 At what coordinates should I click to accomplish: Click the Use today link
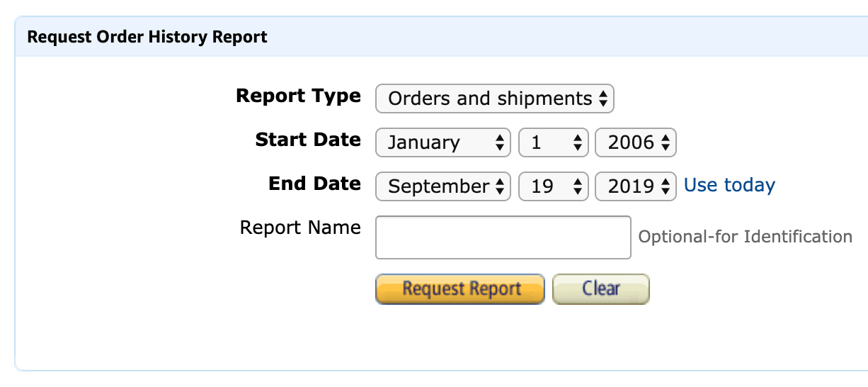pyautogui.click(x=729, y=186)
